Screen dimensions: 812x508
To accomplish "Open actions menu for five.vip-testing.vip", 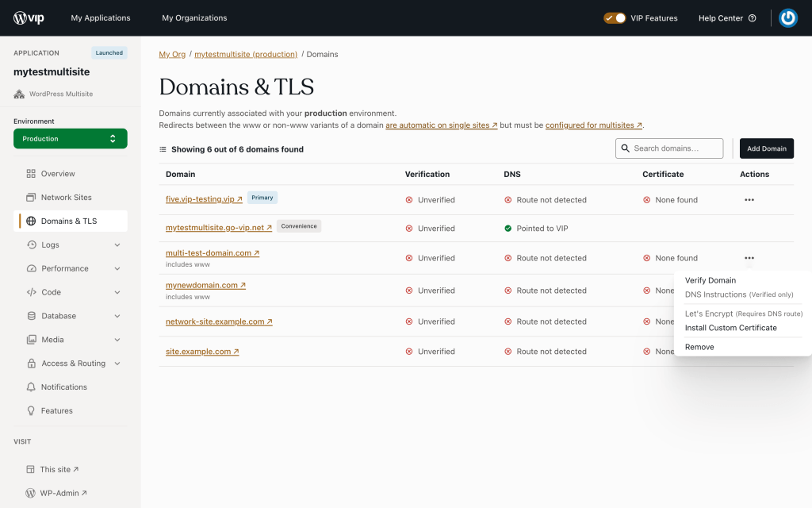I will [x=749, y=200].
